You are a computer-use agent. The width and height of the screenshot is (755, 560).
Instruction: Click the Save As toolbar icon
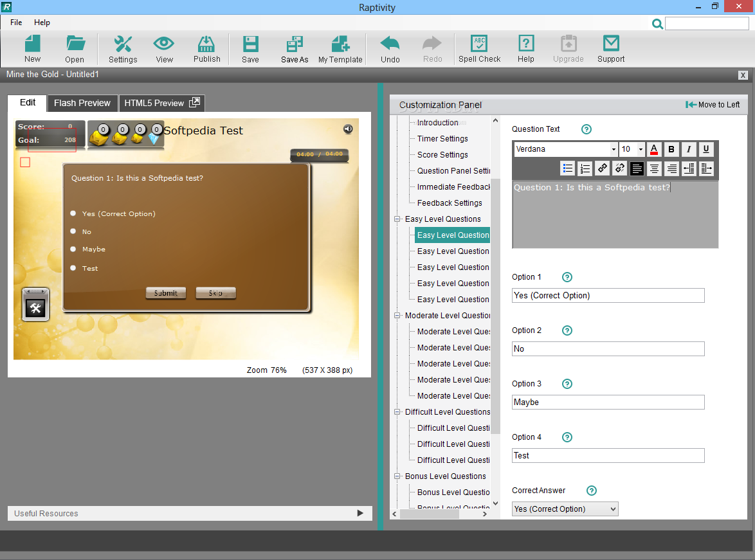point(294,49)
